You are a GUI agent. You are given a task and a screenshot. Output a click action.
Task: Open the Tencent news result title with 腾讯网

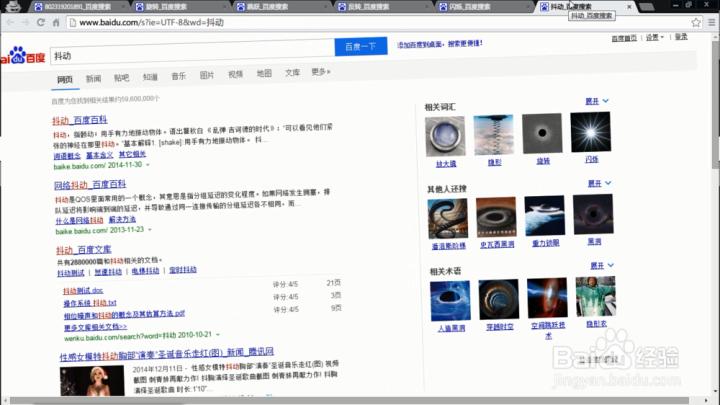tap(167, 354)
